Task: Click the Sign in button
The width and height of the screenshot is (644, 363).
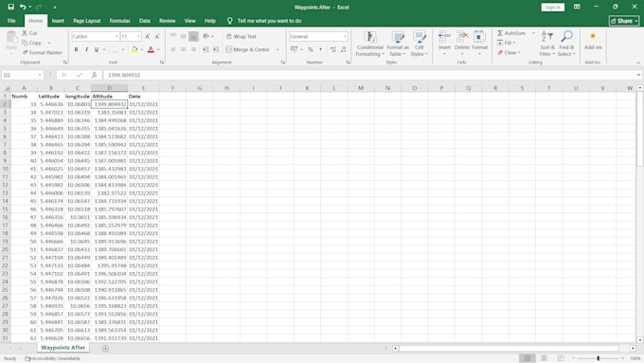Action: (x=553, y=7)
